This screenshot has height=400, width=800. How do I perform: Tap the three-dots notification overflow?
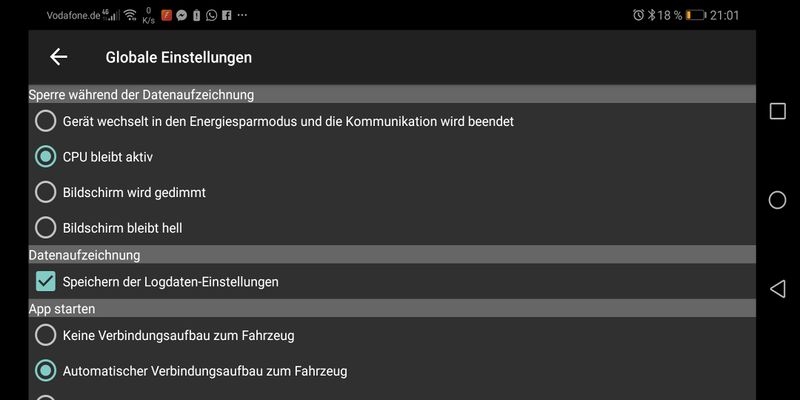[x=242, y=15]
